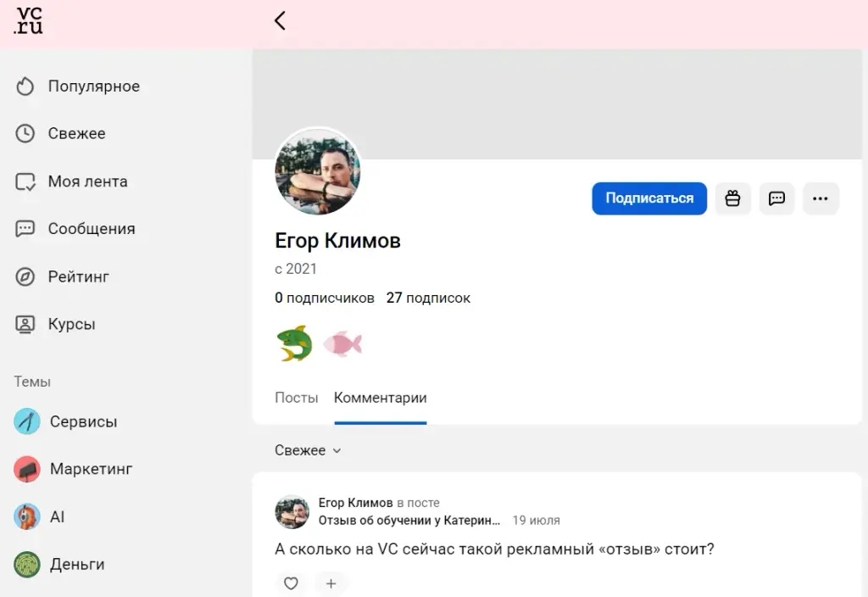The width and height of the screenshot is (868, 597).
Task: Open message dialog with profile chat icon
Action: 776,198
